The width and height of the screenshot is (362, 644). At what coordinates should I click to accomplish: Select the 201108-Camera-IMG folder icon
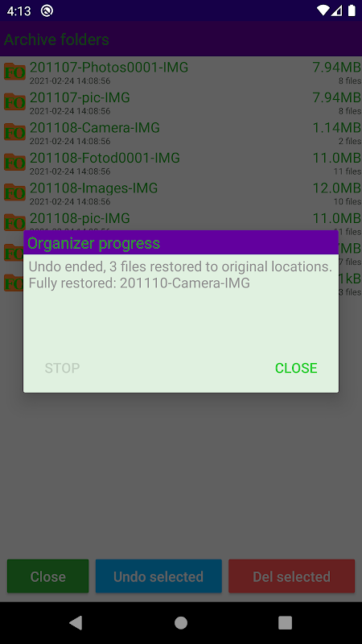(x=14, y=132)
